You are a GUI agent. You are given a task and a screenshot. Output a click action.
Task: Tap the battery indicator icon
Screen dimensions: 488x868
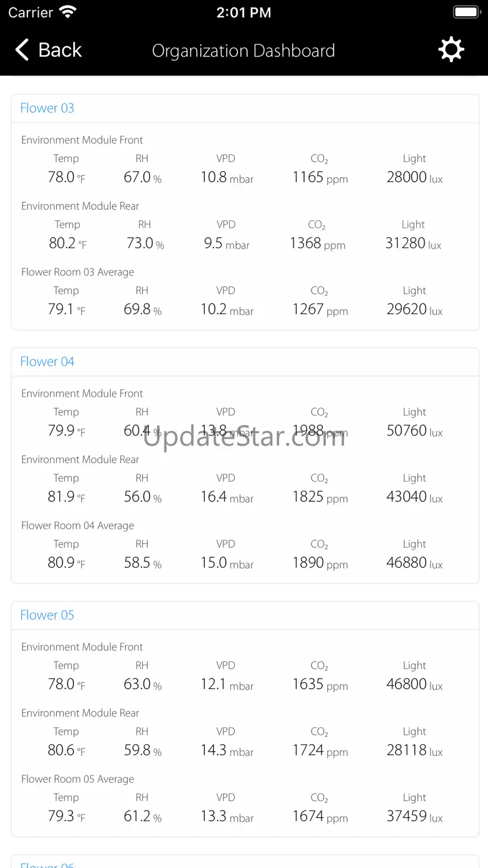click(x=465, y=12)
